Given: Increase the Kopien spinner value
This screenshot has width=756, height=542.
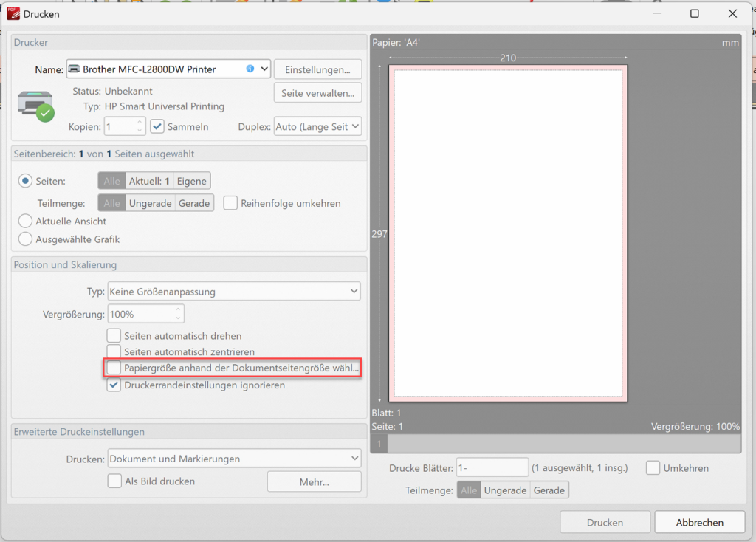Looking at the screenshot, I should pos(140,123).
